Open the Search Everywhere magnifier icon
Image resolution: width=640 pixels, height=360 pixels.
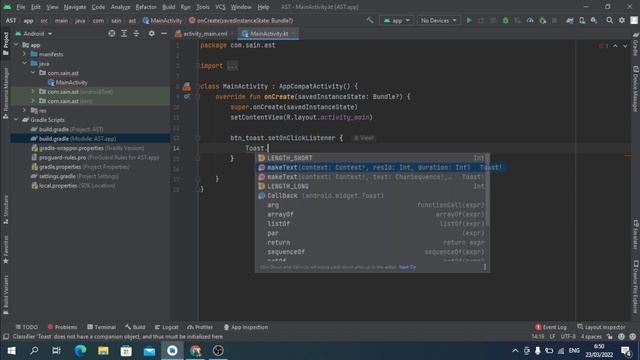pos(609,20)
